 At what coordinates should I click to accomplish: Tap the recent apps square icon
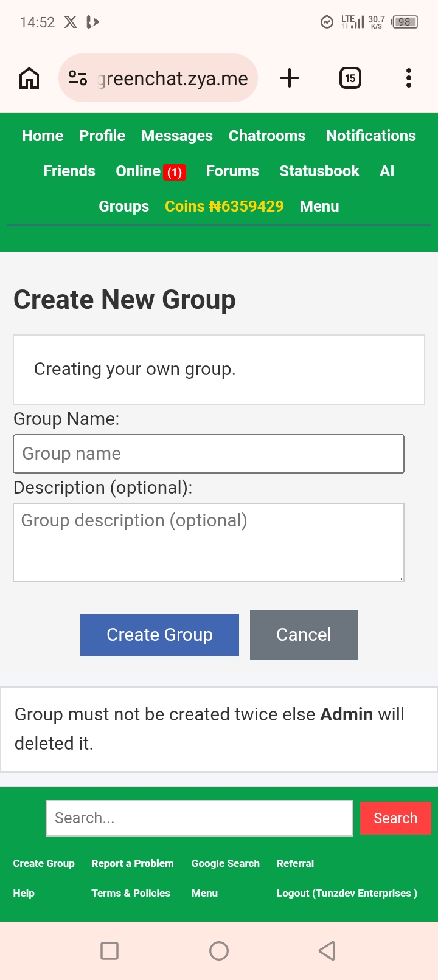coord(109,951)
